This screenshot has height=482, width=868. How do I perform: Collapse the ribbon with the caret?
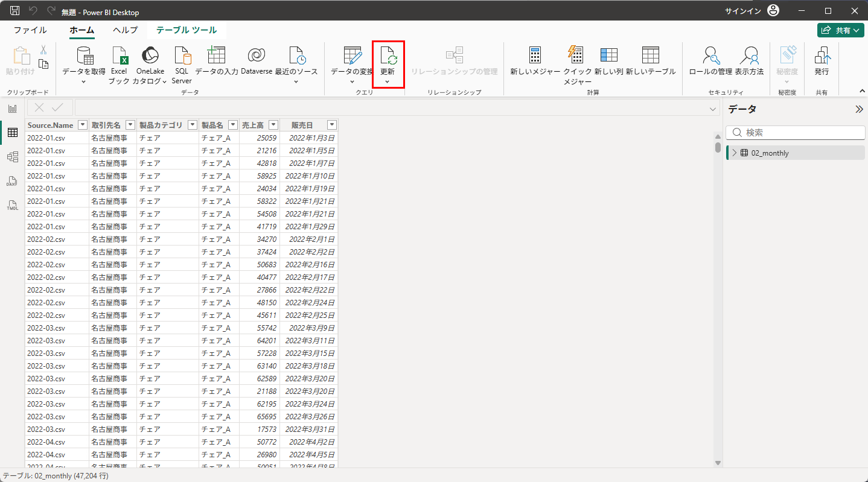[862, 90]
